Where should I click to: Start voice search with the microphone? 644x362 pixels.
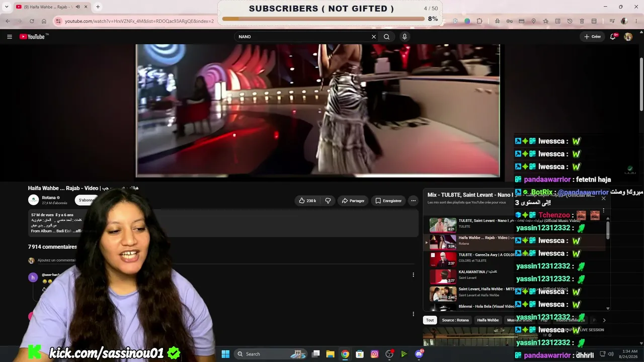pos(405,37)
